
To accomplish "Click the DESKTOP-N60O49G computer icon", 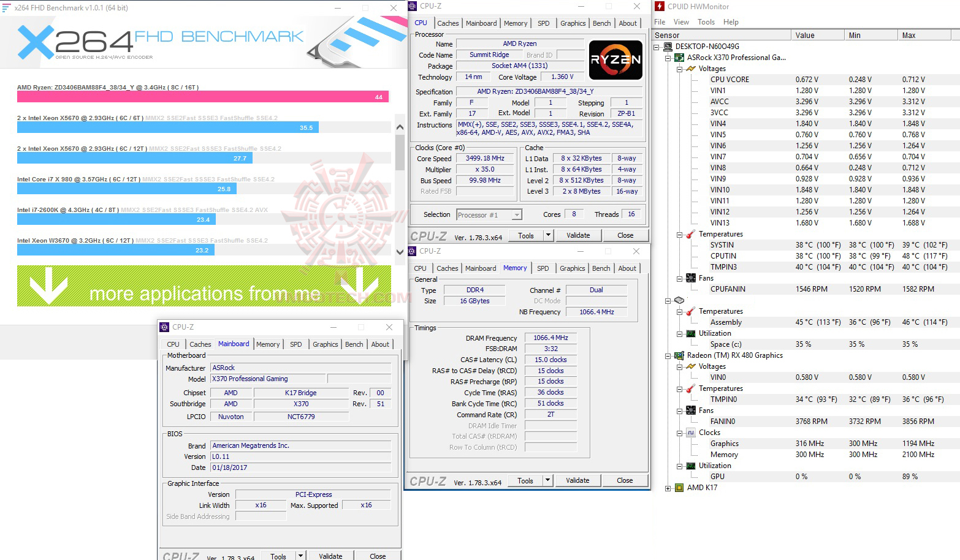I will [668, 45].
